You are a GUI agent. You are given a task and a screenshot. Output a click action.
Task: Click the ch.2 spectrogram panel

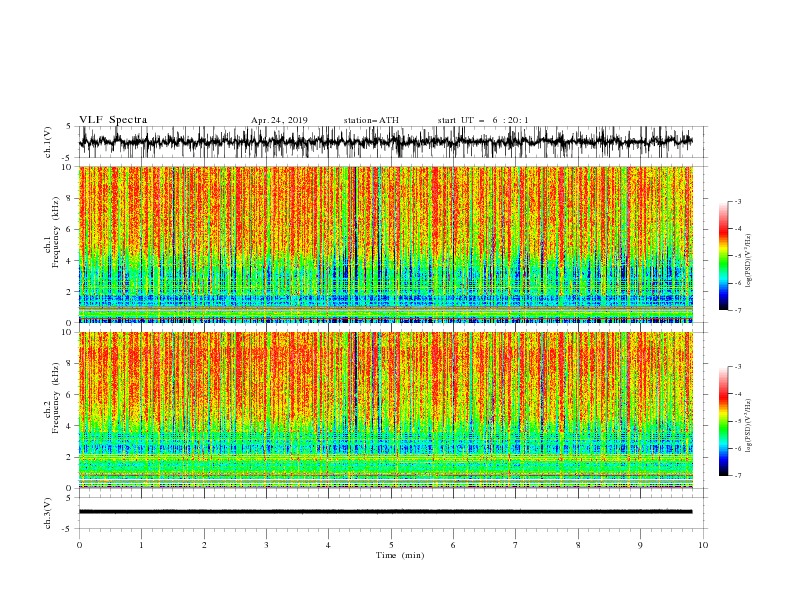tap(386, 410)
